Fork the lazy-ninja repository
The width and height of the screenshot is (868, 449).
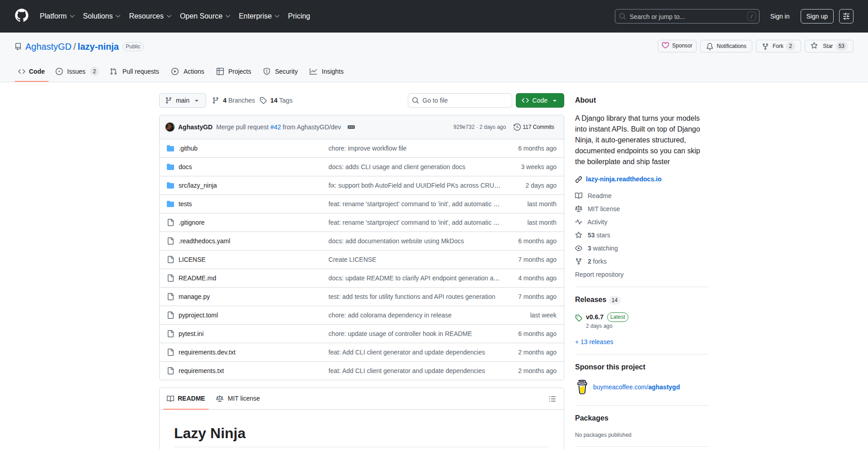coord(778,46)
